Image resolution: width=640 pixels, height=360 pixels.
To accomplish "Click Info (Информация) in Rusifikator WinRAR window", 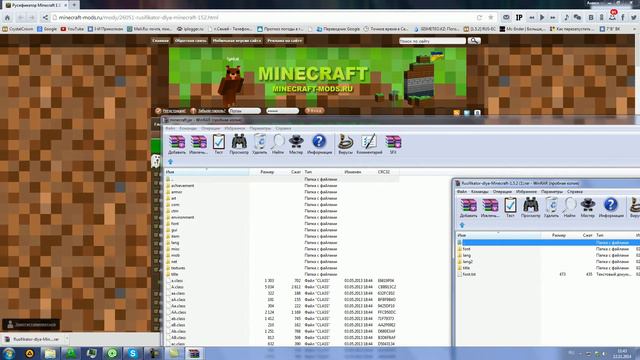I will pyautogui.click(x=611, y=208).
